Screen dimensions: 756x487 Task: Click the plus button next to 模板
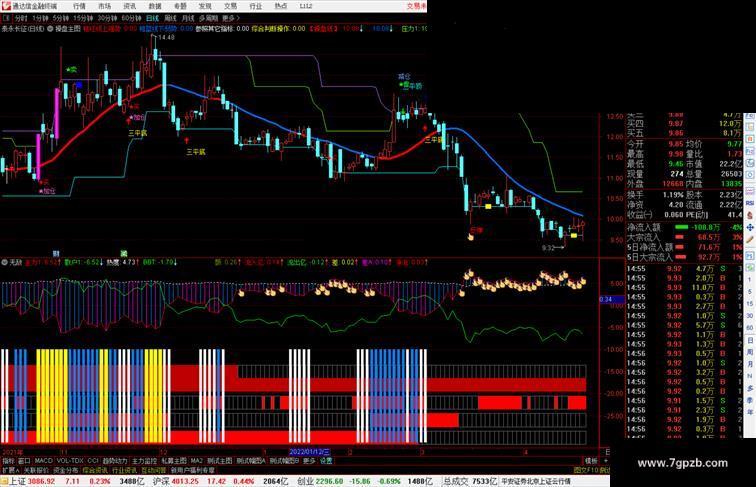tap(606, 461)
